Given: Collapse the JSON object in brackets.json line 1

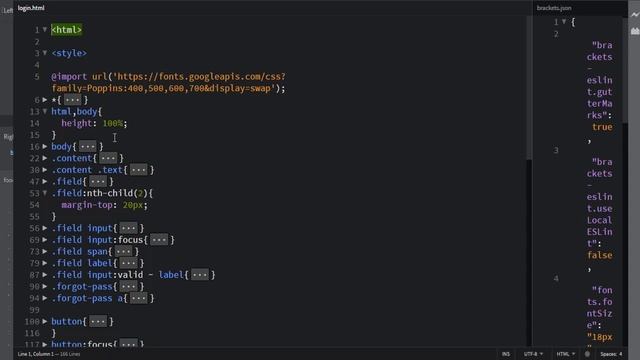Looking at the screenshot, I should [x=564, y=22].
